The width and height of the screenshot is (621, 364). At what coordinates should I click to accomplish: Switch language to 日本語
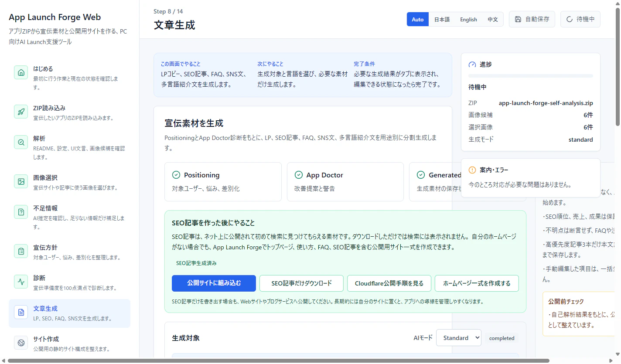point(442,19)
